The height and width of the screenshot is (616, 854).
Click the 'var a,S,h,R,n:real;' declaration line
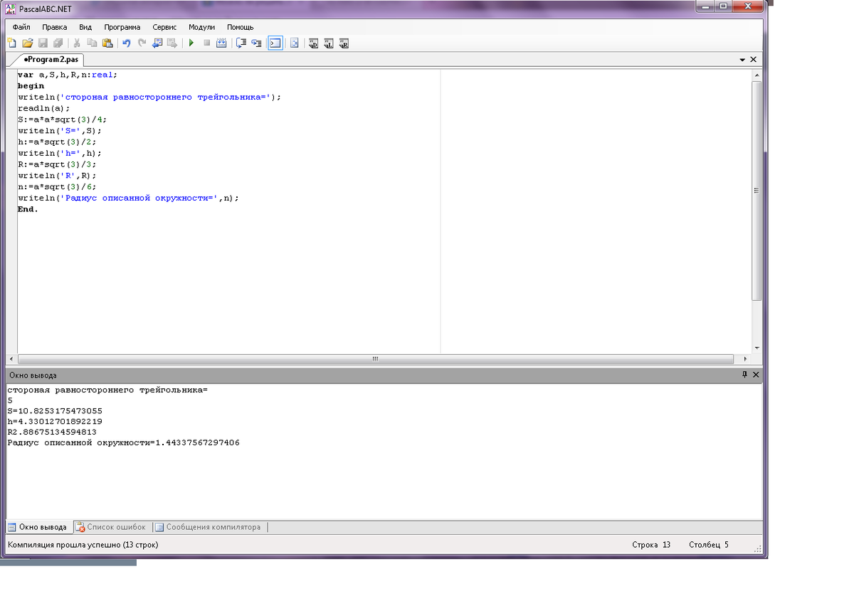click(x=67, y=74)
